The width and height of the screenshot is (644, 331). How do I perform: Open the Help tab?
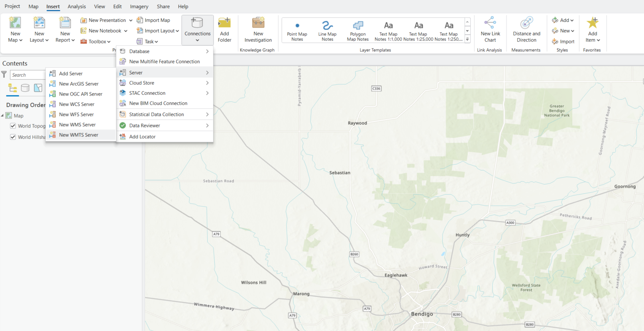(x=183, y=6)
